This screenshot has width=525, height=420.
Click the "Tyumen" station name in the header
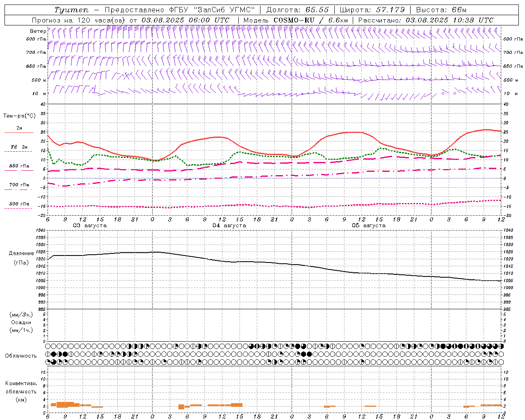coord(71,10)
